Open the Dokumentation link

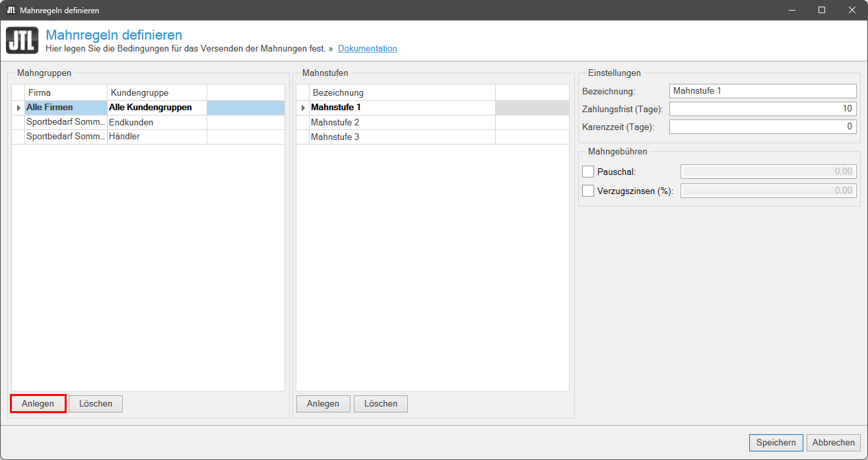[367, 49]
